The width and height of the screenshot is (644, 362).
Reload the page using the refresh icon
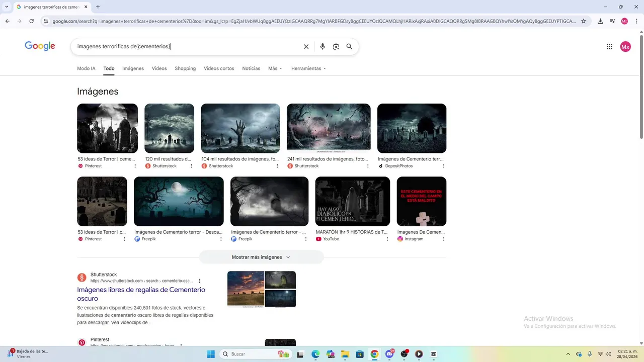point(31,21)
